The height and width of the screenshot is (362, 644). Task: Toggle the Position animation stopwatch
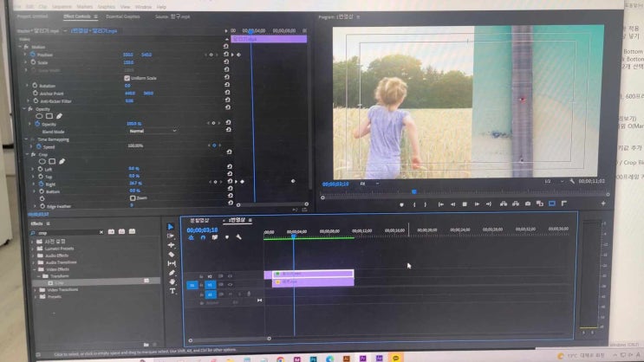(34, 54)
